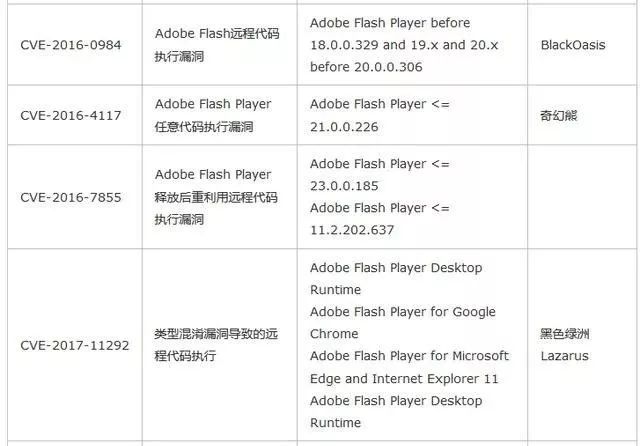The width and height of the screenshot is (640, 446).
Task: Click the 奇幻熊 group name
Action: click(559, 115)
